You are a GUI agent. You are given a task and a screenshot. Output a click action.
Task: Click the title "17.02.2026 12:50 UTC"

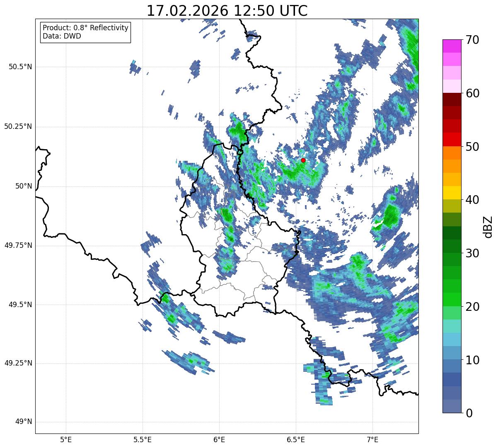[x=227, y=11]
